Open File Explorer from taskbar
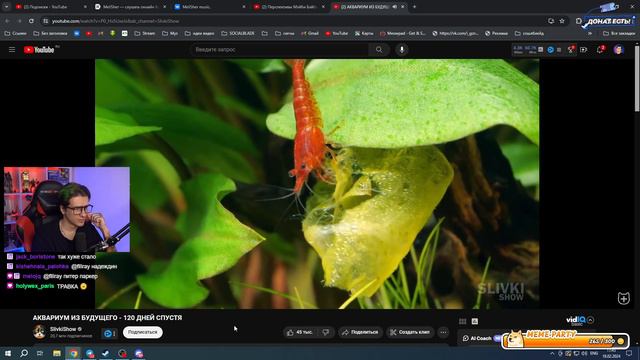The width and height of the screenshot is (640, 360). [x=57, y=353]
